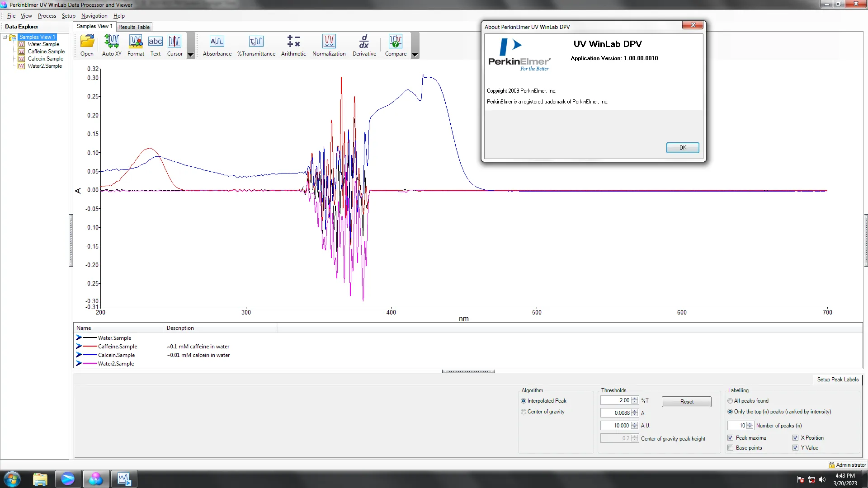Screen dimensions: 868x488
Task: Click the Administrator lock status icon
Action: [831, 465]
